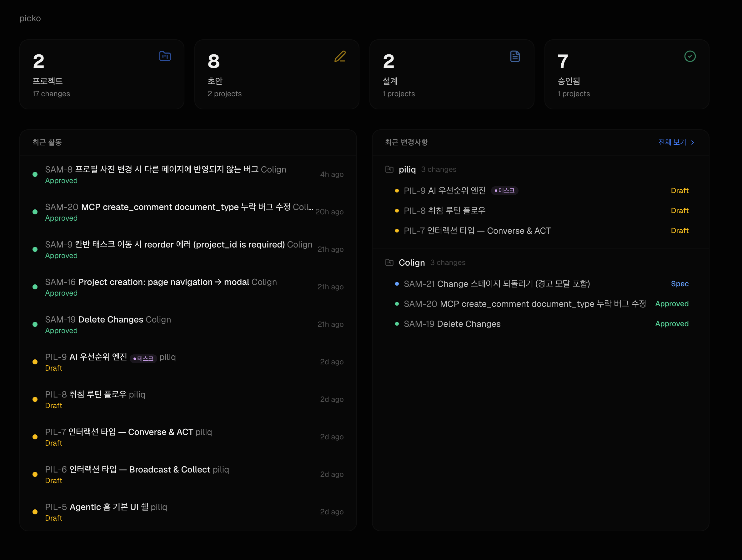Click the picko app name at top left
742x560 pixels.
(x=30, y=18)
